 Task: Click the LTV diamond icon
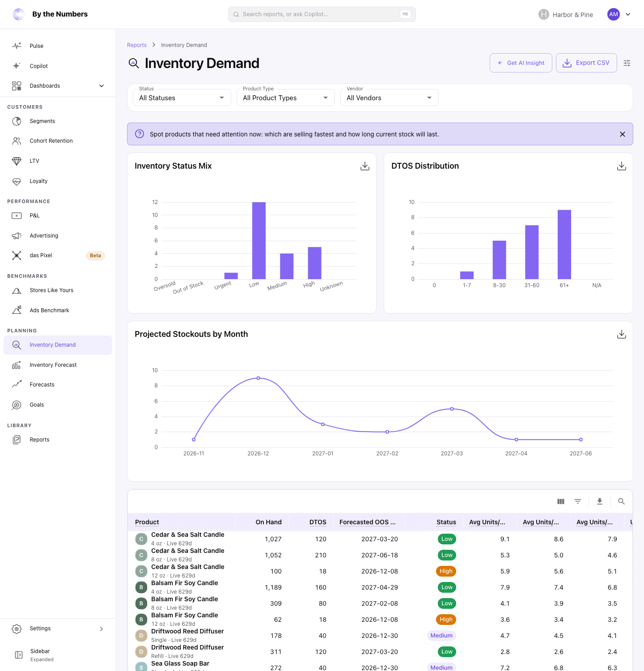coord(17,161)
